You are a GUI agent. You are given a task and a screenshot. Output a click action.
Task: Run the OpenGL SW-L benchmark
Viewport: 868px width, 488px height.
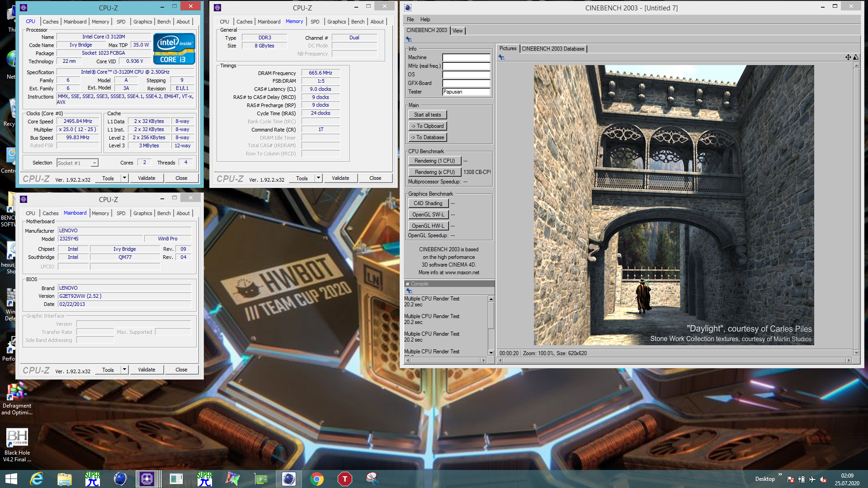428,215
